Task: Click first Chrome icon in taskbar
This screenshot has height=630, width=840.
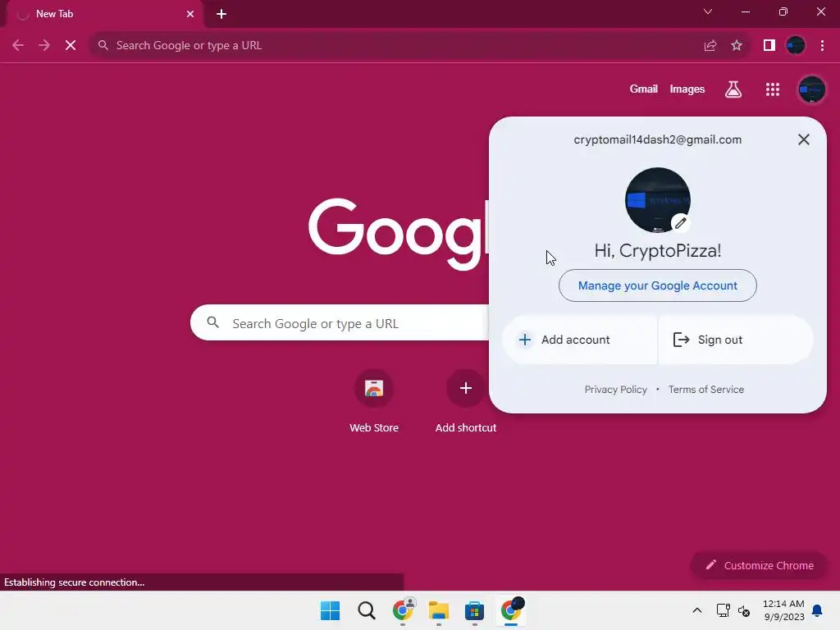Action: click(403, 610)
